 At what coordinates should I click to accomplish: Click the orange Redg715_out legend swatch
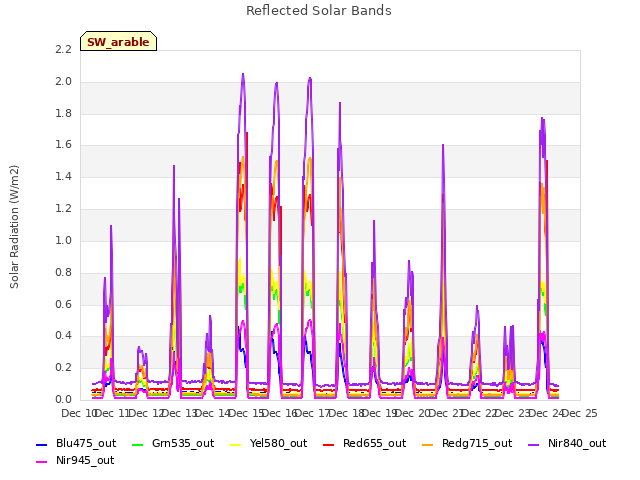[x=428, y=444]
